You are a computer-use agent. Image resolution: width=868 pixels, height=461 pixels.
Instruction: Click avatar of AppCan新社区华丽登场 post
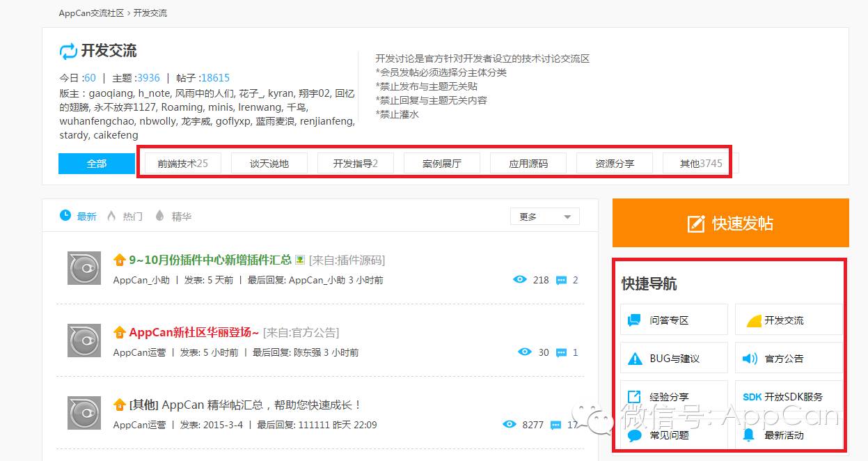84,341
